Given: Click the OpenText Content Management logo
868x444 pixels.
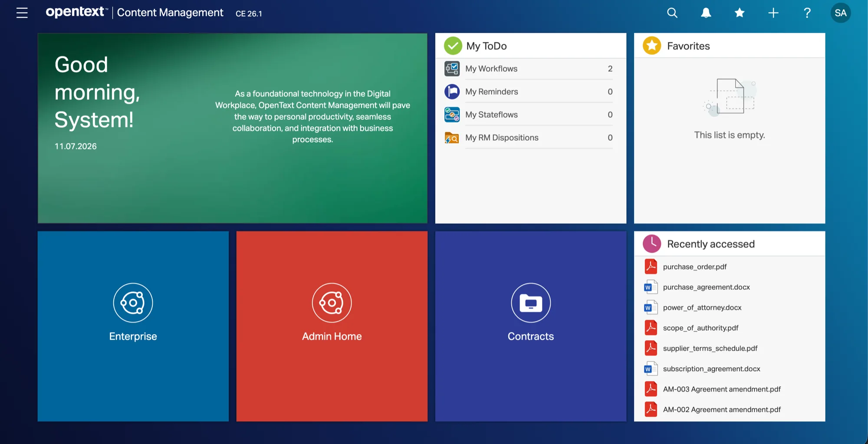Looking at the screenshot, I should pos(135,13).
